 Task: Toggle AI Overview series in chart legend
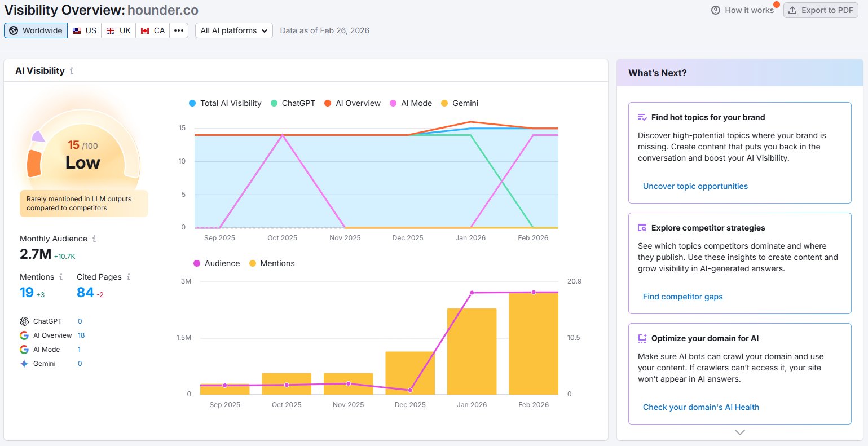pos(353,103)
